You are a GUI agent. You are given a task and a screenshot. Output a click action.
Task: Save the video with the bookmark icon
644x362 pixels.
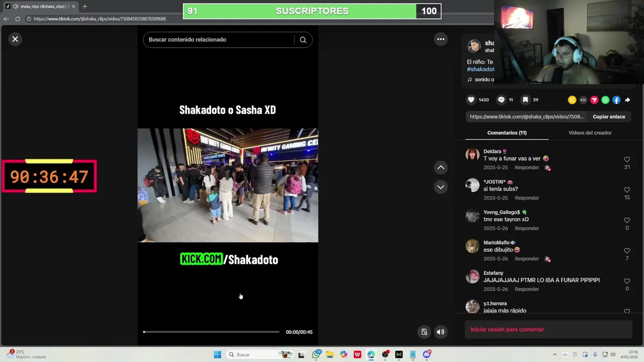(525, 100)
